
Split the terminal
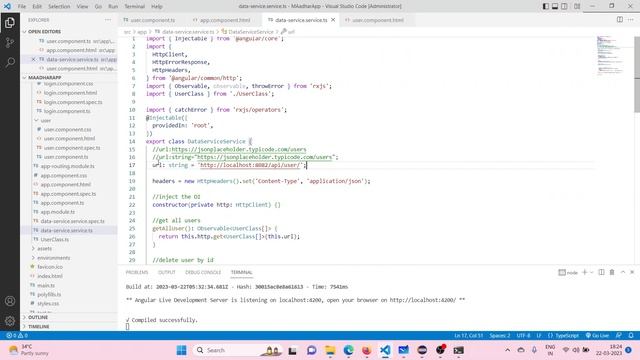tap(601, 272)
